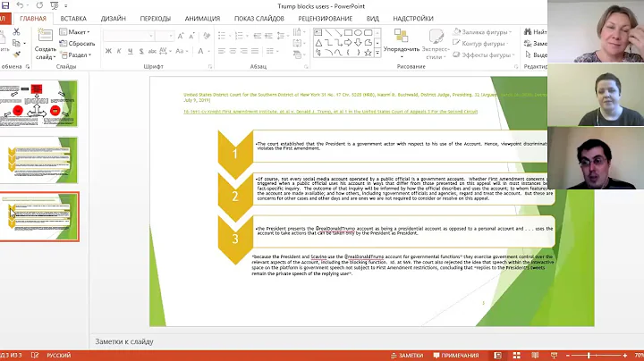This screenshot has width=644, height=361.
Task: Toggle italic (К) formatting
Action: (x=119, y=51)
